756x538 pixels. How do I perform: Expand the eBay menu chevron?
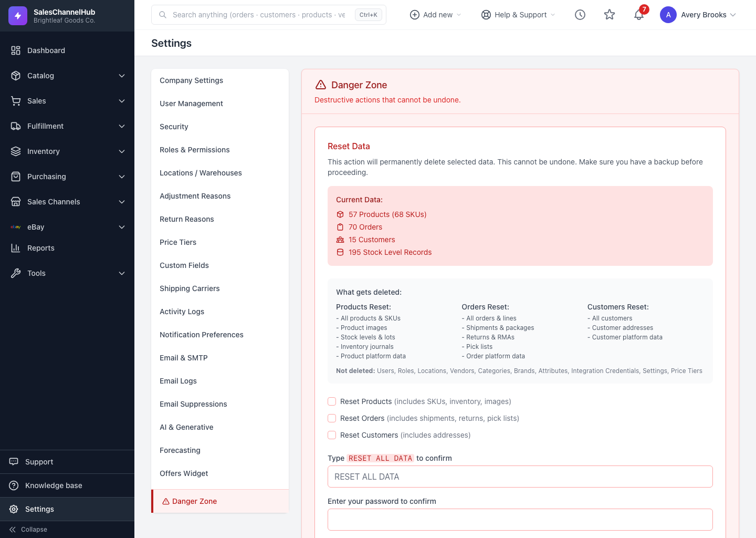pos(122,227)
